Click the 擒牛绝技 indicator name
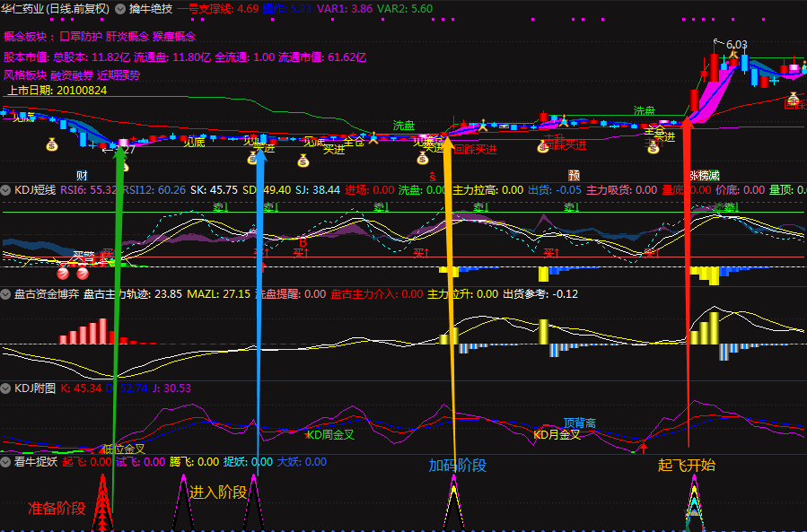This screenshot has width=807, height=532. coord(151,9)
